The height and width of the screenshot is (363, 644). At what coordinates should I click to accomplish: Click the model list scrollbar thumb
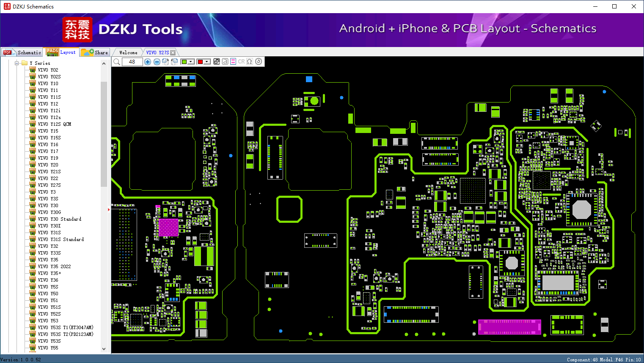[104, 134]
